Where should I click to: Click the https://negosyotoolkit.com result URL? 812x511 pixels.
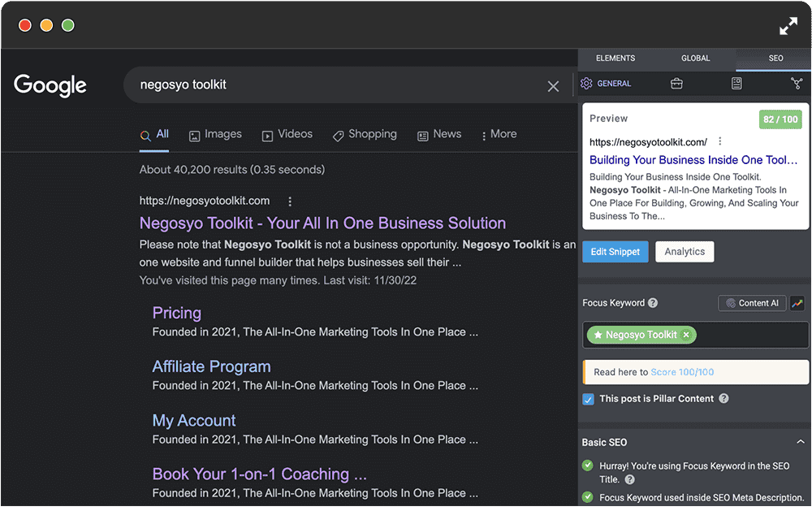205,201
